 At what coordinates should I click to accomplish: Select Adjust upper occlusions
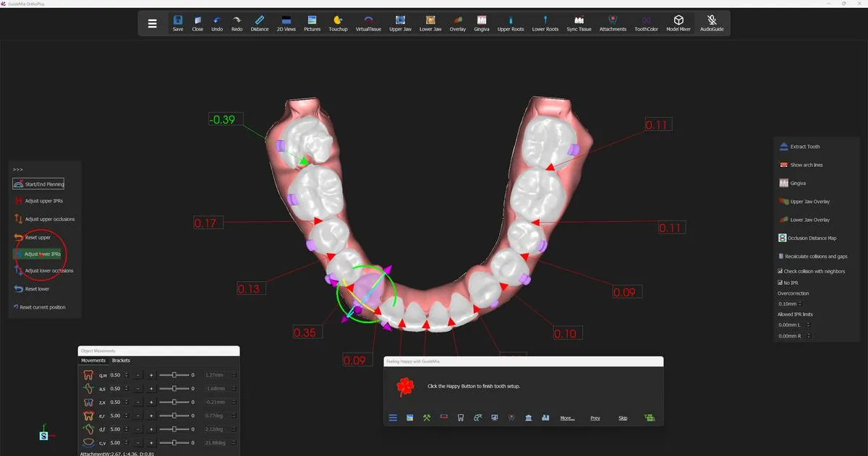point(43,219)
